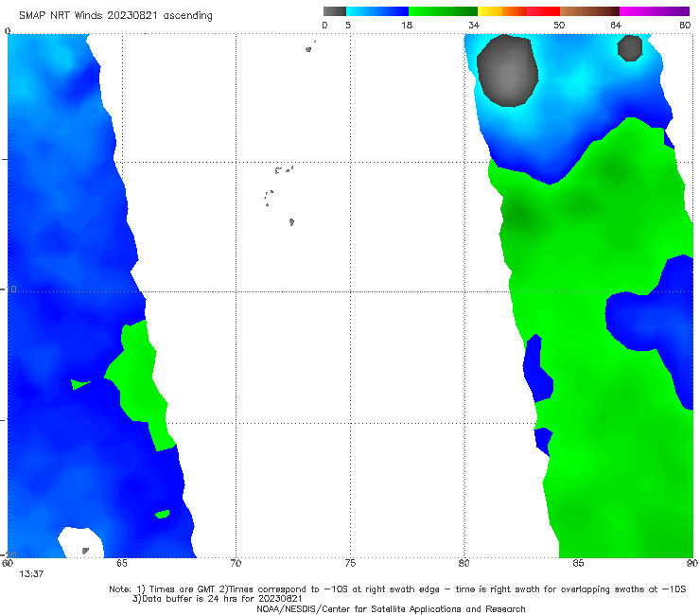Click the swath time stamp '13:37'
Image resolution: width=700 pixels, height=615 pixels.
tap(31, 574)
